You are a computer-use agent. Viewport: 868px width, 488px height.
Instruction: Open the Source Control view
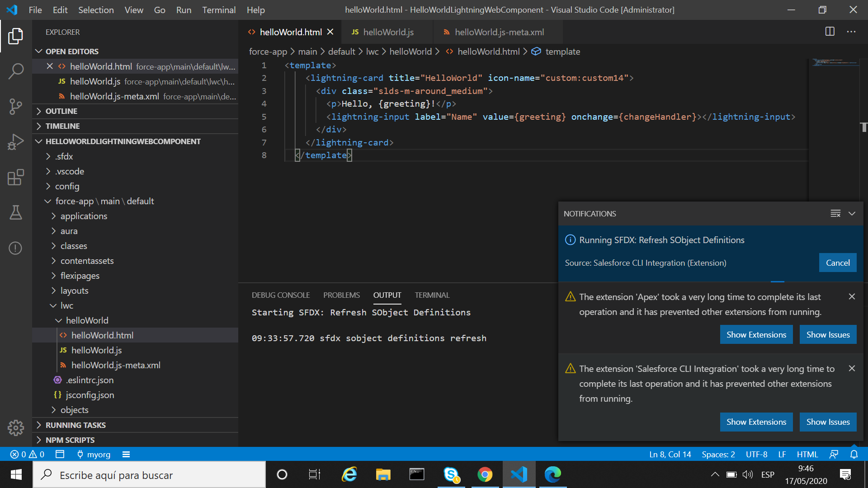[16, 107]
